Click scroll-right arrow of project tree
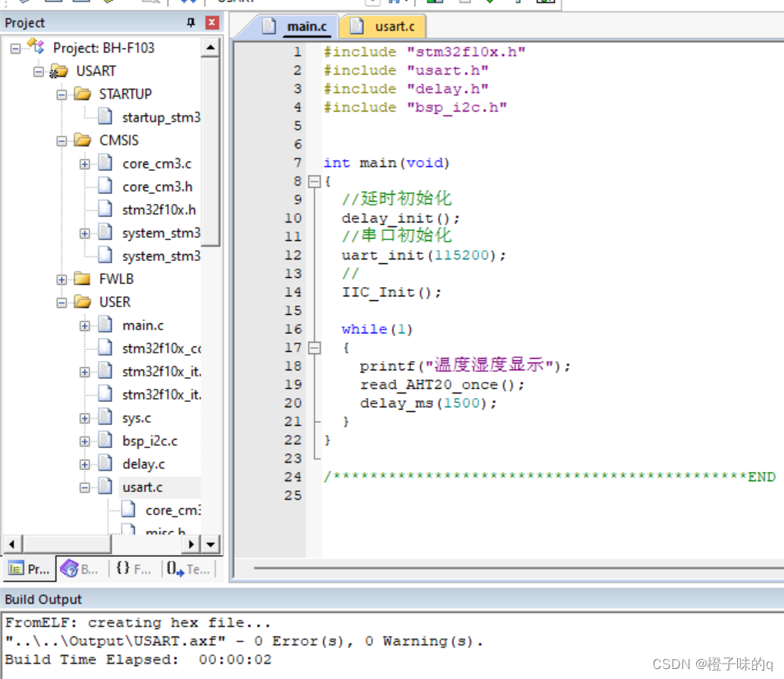 tap(192, 544)
